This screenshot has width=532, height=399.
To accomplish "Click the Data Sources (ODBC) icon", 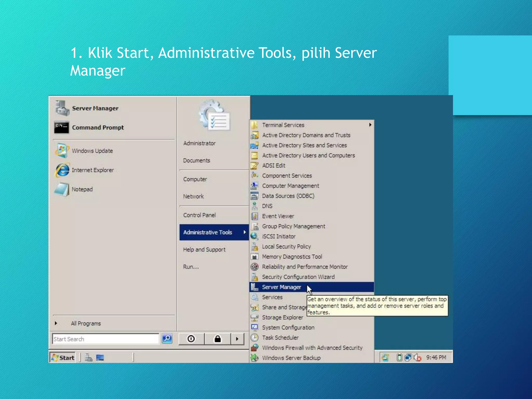I will click(255, 196).
